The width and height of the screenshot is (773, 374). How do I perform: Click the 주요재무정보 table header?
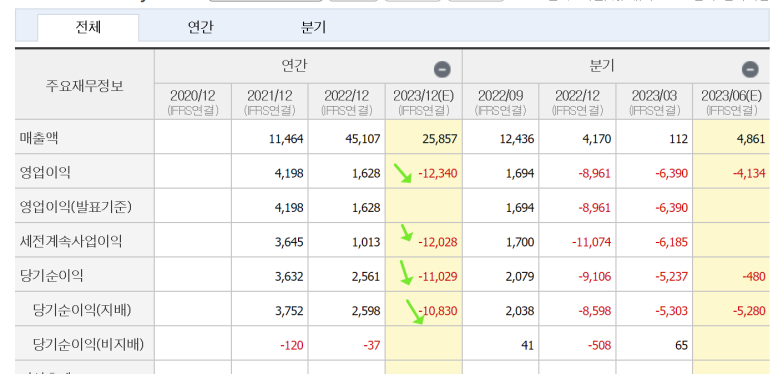click(85, 85)
